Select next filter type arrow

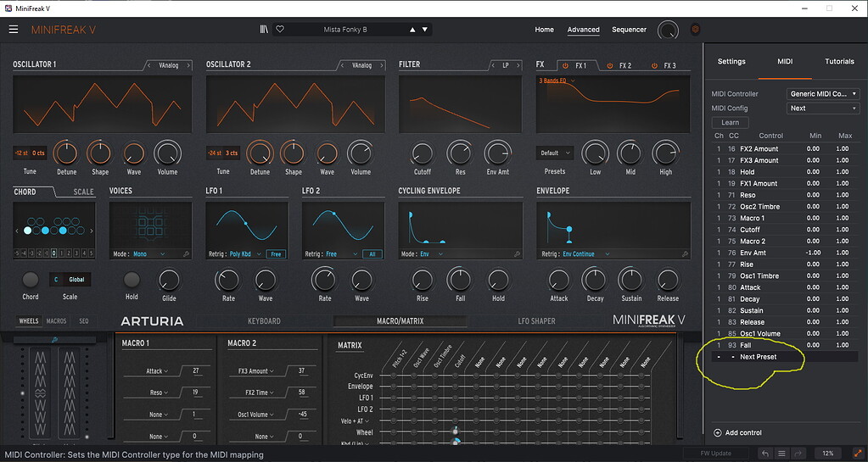pos(518,65)
